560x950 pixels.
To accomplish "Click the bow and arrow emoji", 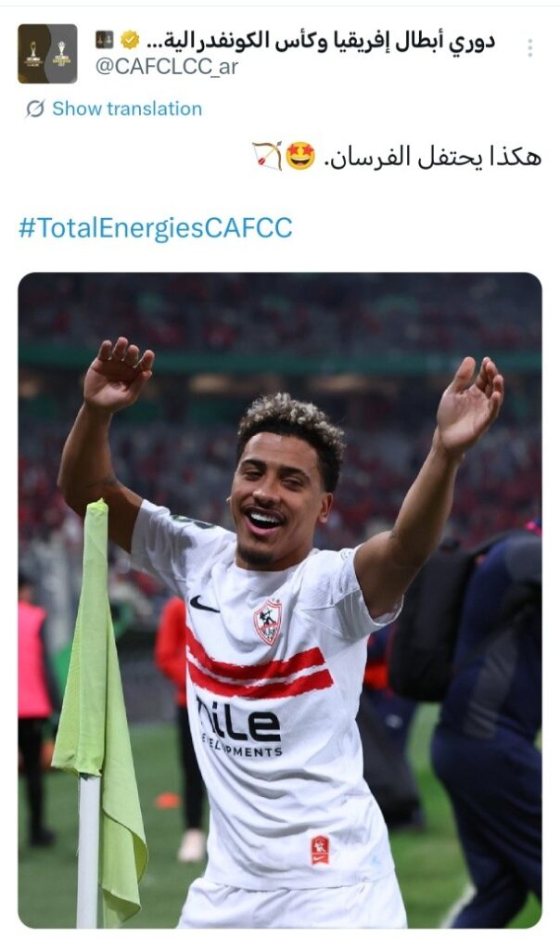I will pos(267,156).
